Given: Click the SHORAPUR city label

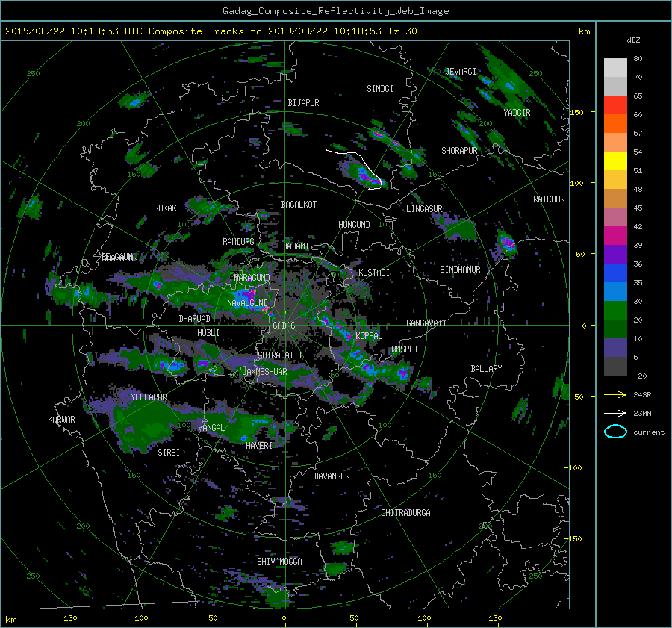Looking at the screenshot, I should (459, 151).
